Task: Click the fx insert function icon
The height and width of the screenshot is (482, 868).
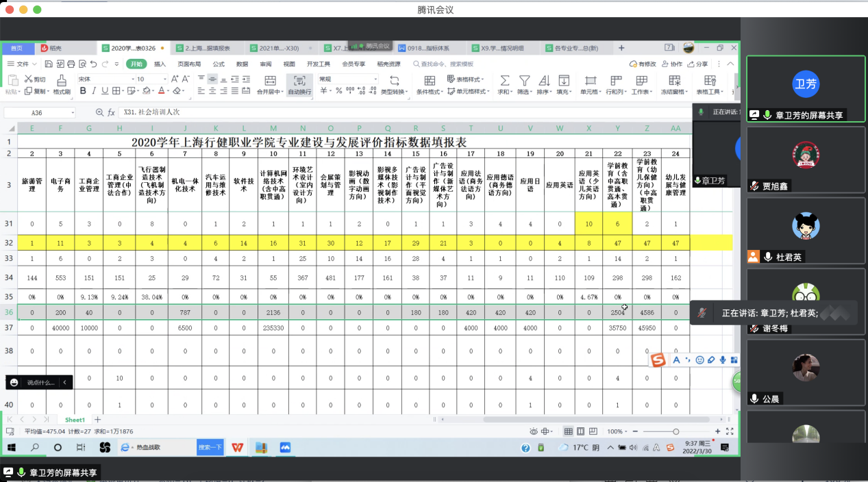Action: (110, 112)
